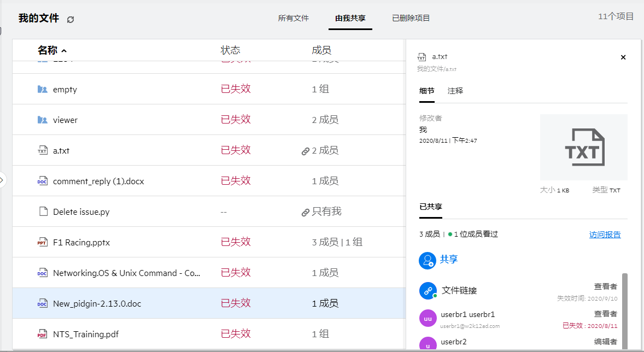This screenshot has height=352, width=644.
Task: Switch to the 注释 tab in details
Action: coord(455,91)
